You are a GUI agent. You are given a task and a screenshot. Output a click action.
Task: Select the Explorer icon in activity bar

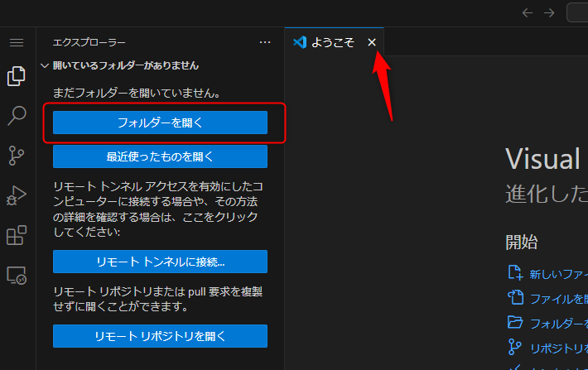point(17,76)
